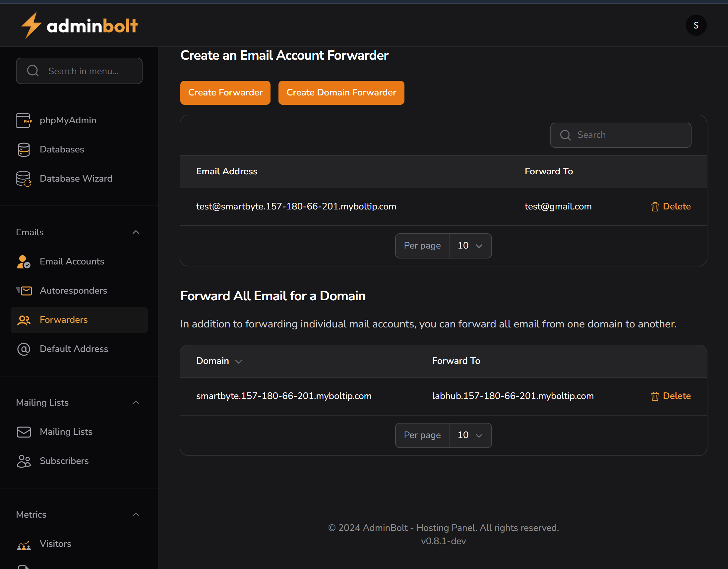Open phpMyAdmin from the sidebar
The width and height of the screenshot is (728, 569).
coord(68,120)
